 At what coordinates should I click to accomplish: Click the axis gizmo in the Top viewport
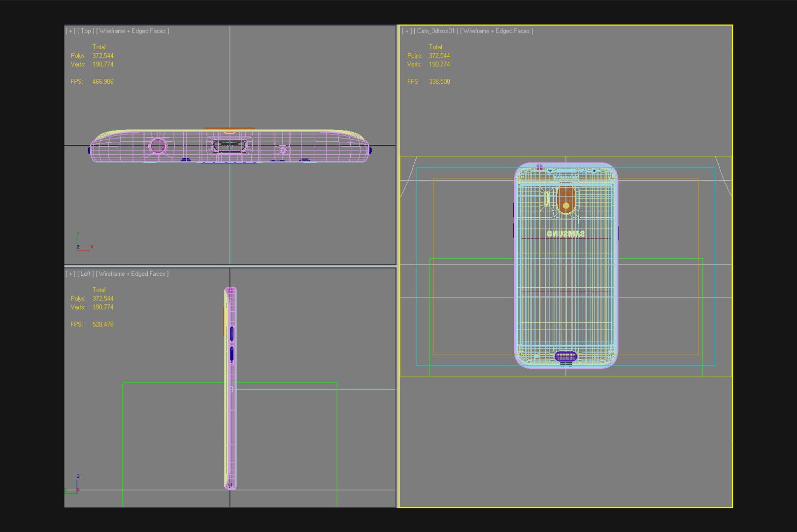coord(84,242)
